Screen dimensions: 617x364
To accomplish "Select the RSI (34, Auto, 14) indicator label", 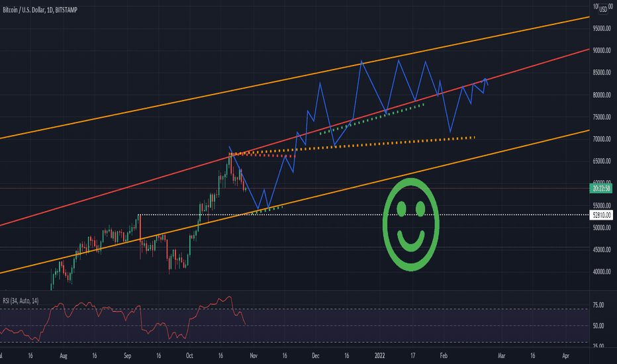I will coord(21,301).
